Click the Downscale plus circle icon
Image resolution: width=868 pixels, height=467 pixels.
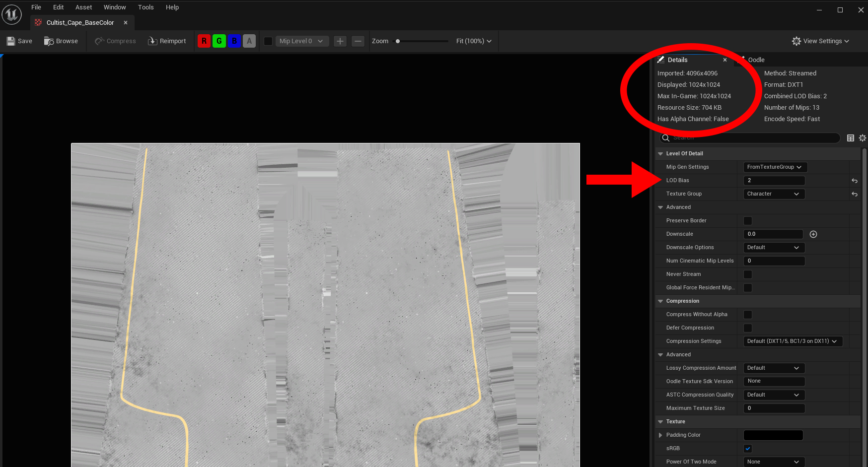pyautogui.click(x=813, y=234)
